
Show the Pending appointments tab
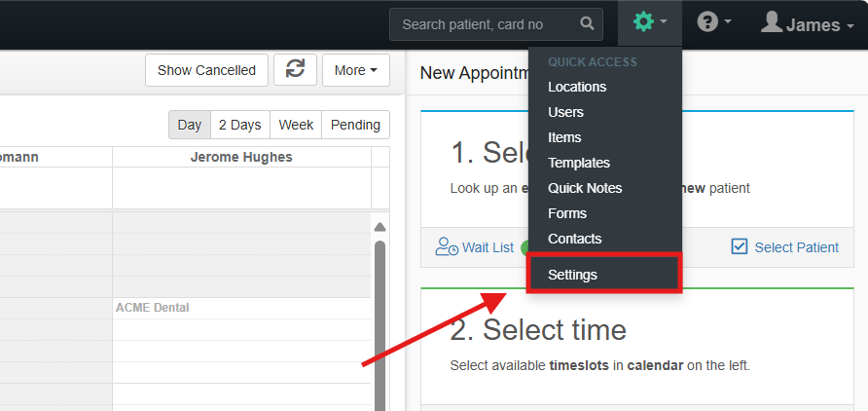(x=355, y=125)
